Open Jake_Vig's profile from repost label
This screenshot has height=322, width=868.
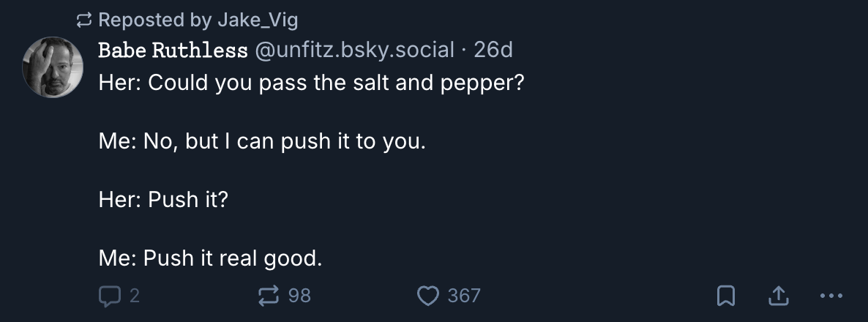[x=258, y=20]
